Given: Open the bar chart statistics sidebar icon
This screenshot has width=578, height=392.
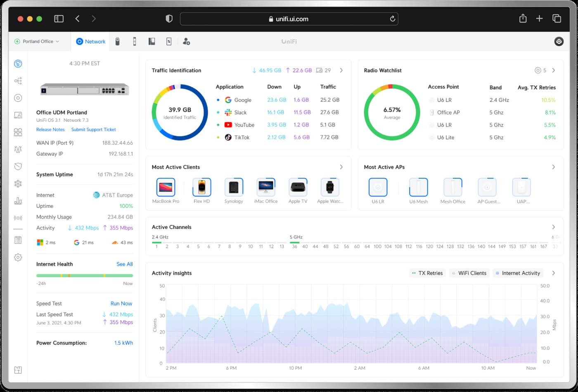Looking at the screenshot, I should tap(18, 201).
